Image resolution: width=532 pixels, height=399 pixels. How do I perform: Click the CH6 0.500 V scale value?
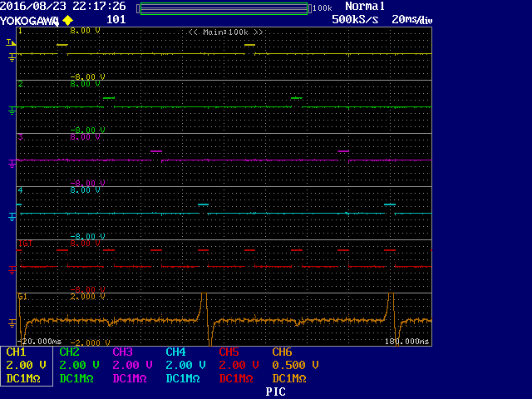point(295,366)
